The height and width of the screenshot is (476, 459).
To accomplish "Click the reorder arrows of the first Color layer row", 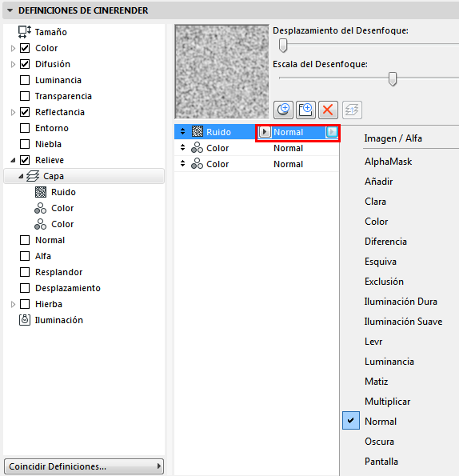I will (x=182, y=147).
